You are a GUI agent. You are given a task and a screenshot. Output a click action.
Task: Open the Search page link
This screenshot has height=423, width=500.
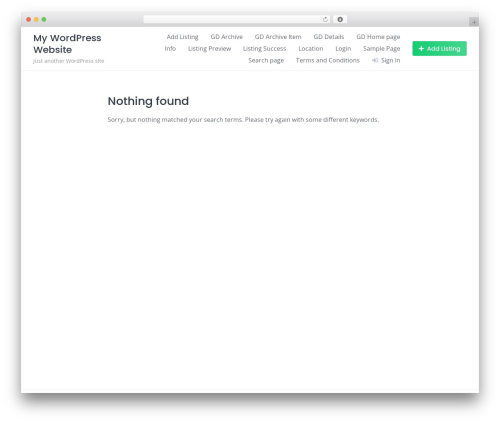266,61
